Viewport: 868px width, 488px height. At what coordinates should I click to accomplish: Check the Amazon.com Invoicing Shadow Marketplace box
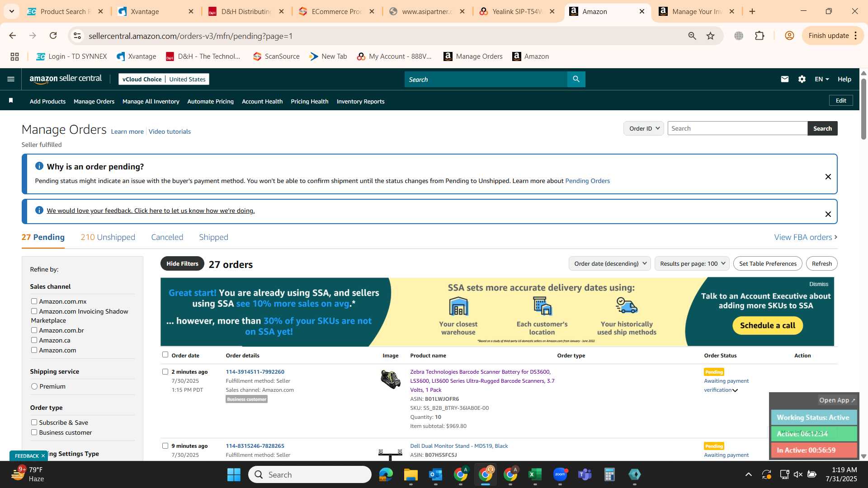(x=34, y=311)
